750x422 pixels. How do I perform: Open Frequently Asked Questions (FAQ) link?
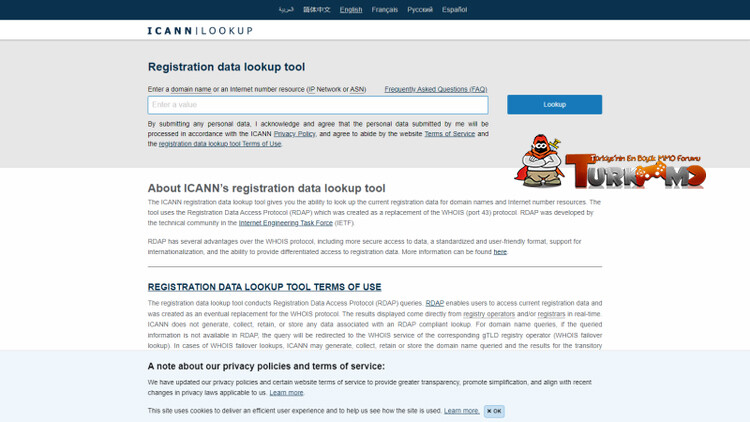(x=436, y=89)
